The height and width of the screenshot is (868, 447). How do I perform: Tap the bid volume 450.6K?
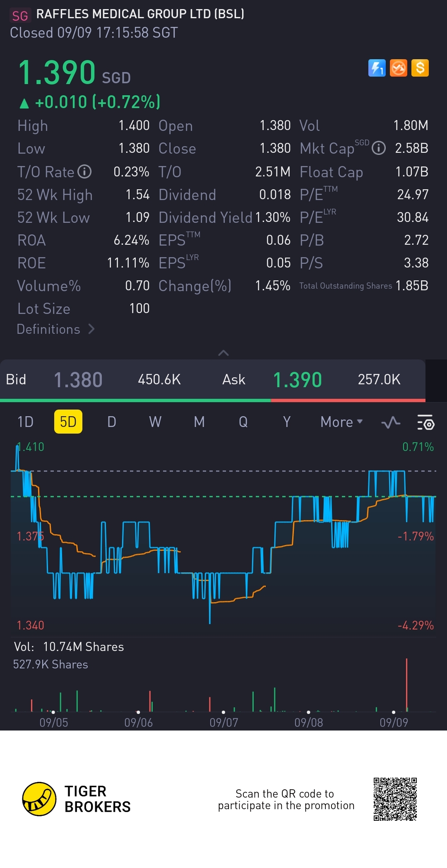159,379
